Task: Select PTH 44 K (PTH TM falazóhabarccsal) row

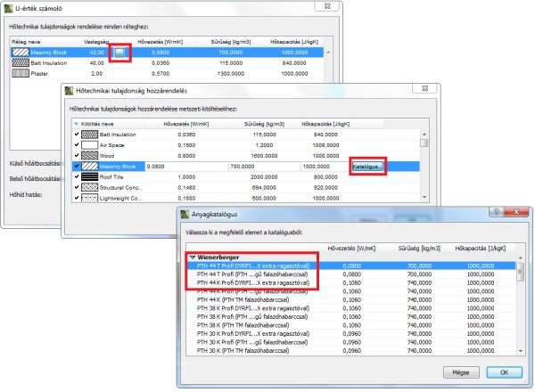Action: pyautogui.click(x=351, y=299)
